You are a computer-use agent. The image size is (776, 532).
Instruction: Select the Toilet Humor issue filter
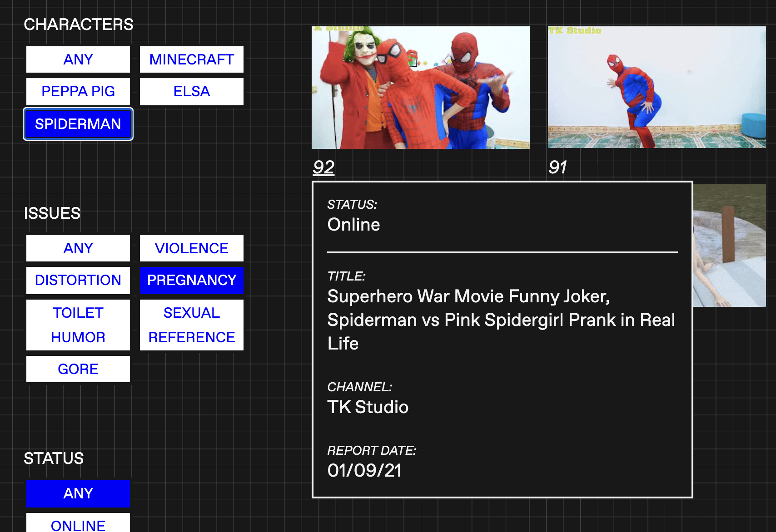78,325
